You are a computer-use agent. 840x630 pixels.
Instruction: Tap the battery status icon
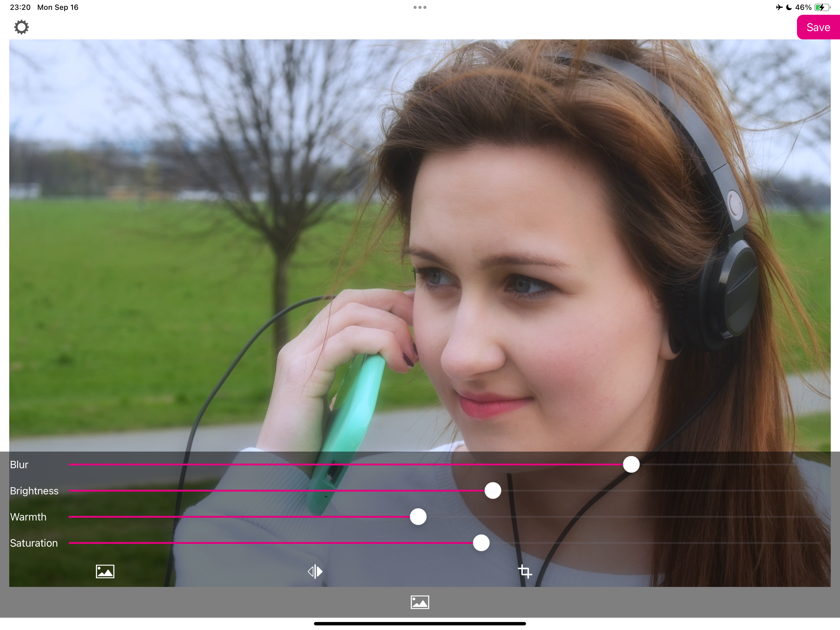(822, 7)
